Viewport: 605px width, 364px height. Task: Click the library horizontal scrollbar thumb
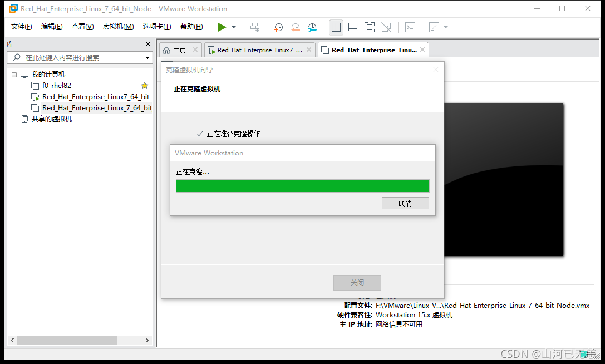point(67,340)
